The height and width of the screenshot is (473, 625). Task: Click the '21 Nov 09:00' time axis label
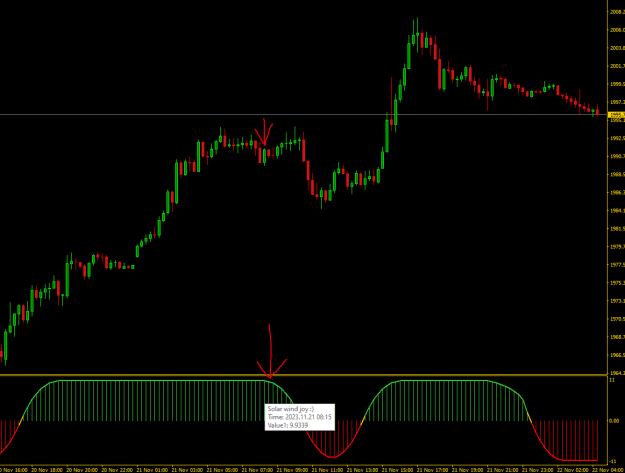292,470
